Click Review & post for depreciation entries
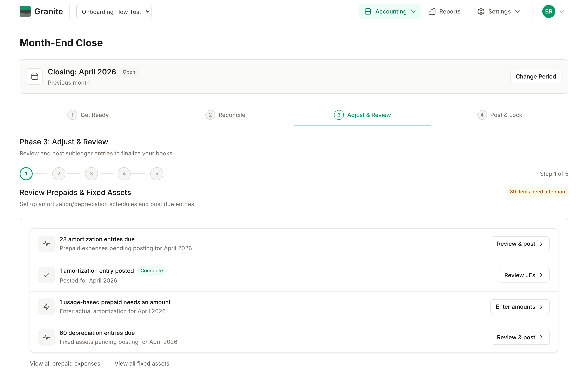 point(520,337)
